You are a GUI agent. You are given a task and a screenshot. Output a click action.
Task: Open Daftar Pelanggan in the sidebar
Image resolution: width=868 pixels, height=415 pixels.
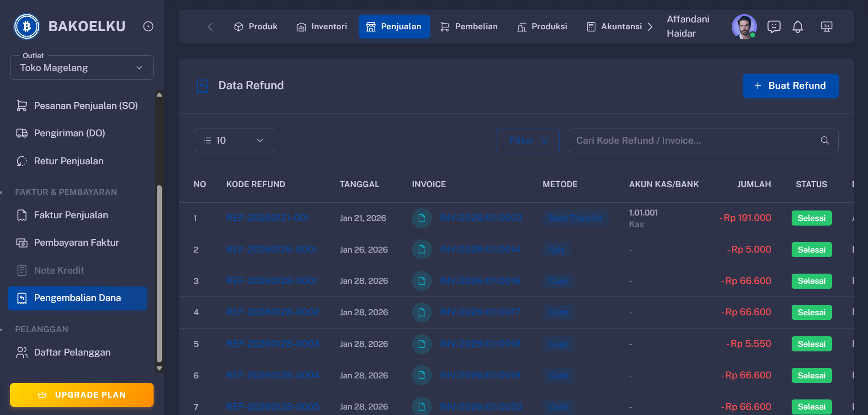coord(72,352)
